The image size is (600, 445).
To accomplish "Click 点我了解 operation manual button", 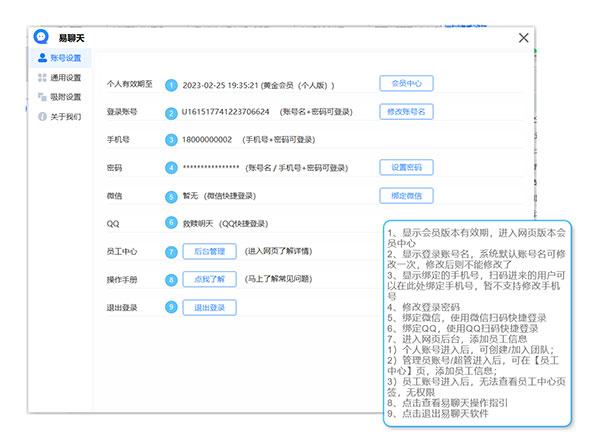I will pyautogui.click(x=209, y=279).
